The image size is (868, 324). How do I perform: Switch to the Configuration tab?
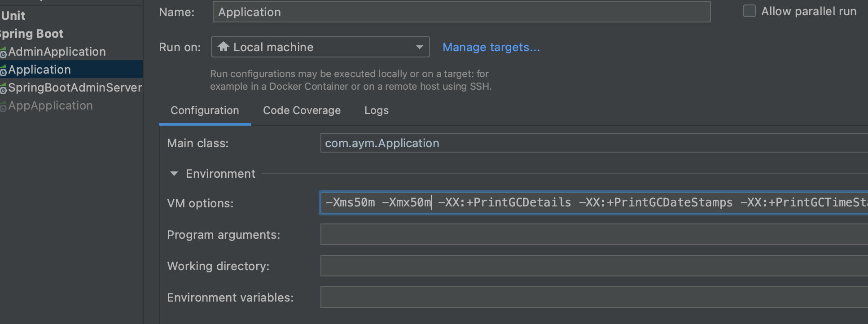pyautogui.click(x=205, y=110)
